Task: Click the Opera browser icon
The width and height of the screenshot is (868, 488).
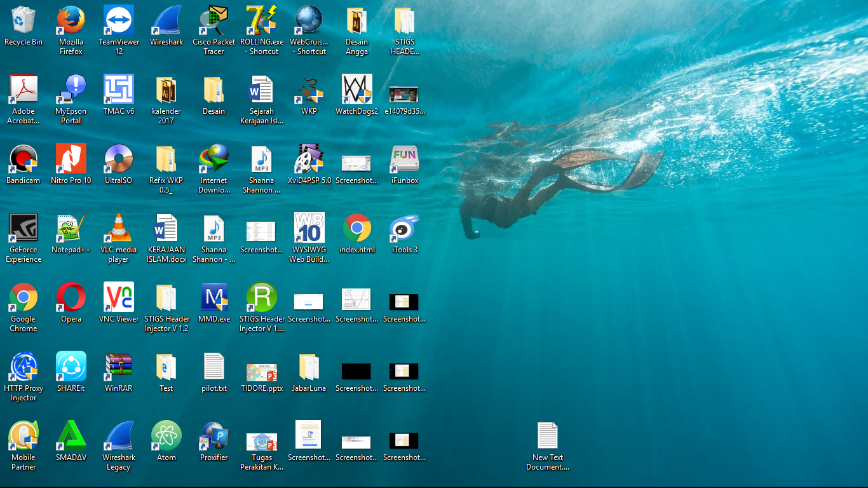Action: pyautogui.click(x=71, y=297)
